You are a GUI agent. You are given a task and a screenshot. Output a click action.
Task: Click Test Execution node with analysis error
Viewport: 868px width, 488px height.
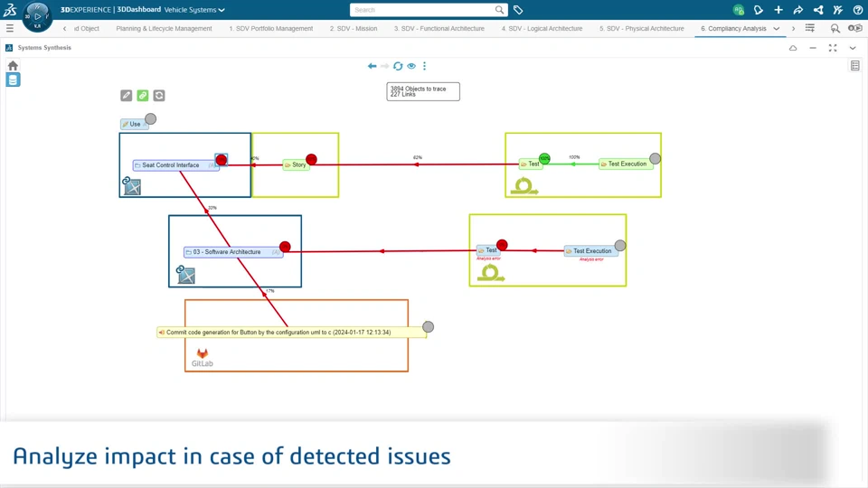591,251
